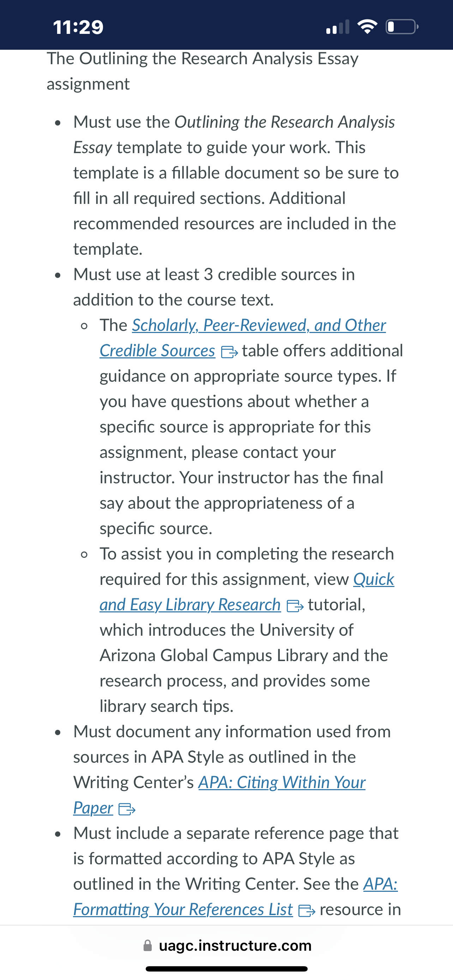Tap 'The Outlining the Research Analysis Essay' heading
Screen dimensions: 453x980
(203, 59)
